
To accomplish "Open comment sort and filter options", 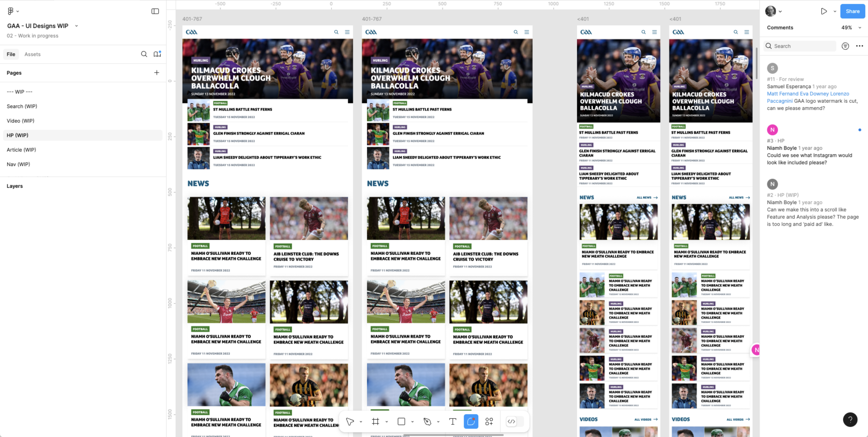I will click(845, 46).
